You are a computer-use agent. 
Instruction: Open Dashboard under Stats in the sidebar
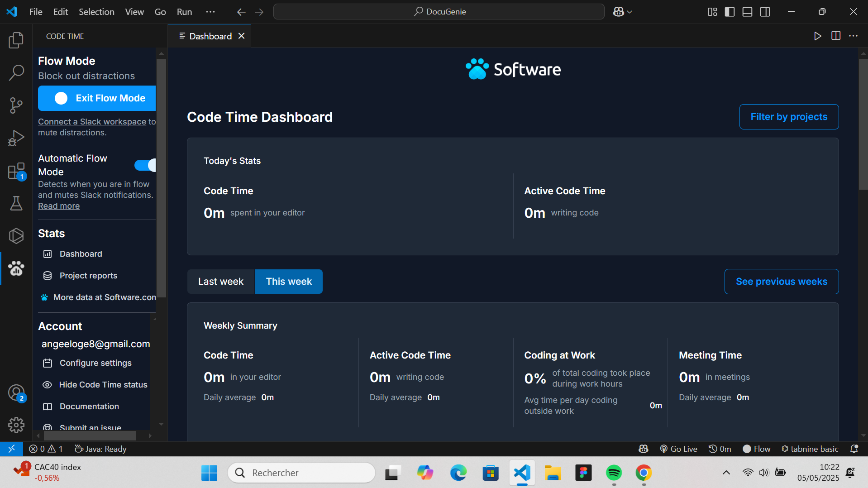[73, 254]
